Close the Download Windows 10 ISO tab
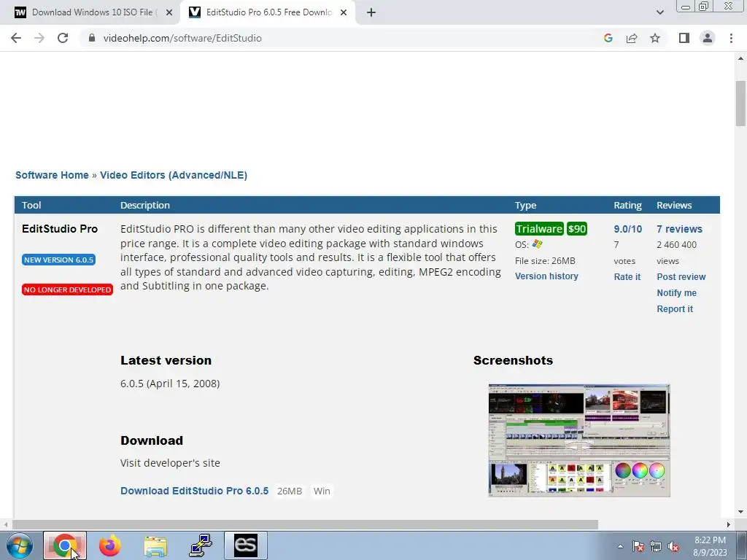This screenshot has height=560, width=747. pyautogui.click(x=169, y=12)
